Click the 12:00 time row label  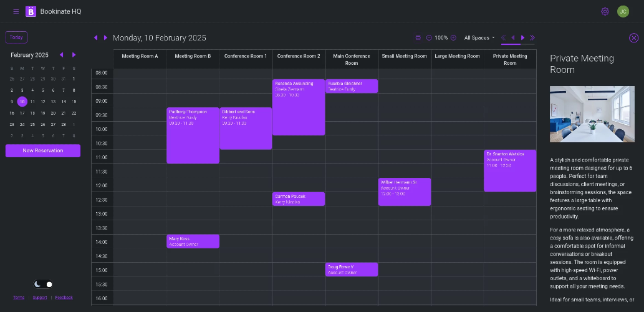click(x=102, y=185)
